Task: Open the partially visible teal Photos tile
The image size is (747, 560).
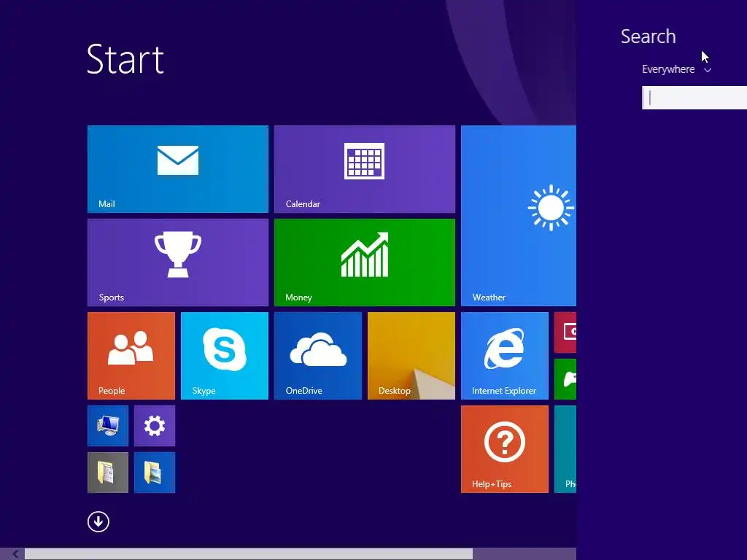Action: (x=565, y=449)
